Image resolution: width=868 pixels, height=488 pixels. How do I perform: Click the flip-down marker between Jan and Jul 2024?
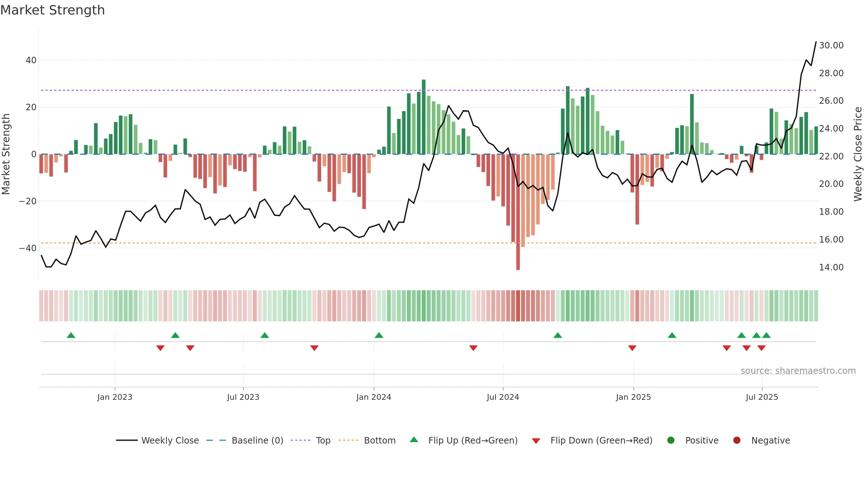473,348
